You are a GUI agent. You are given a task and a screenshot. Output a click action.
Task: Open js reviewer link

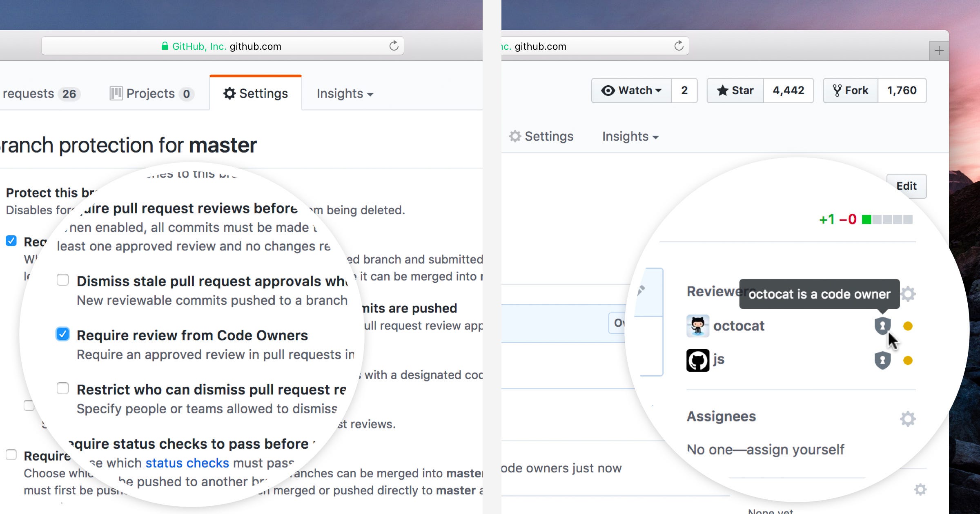[719, 359]
